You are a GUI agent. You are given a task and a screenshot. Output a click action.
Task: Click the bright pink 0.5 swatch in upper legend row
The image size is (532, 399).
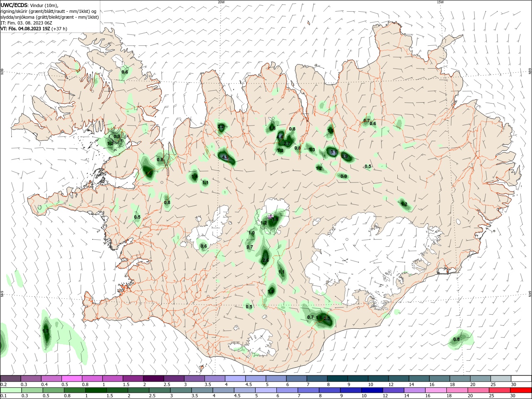coord(71,379)
